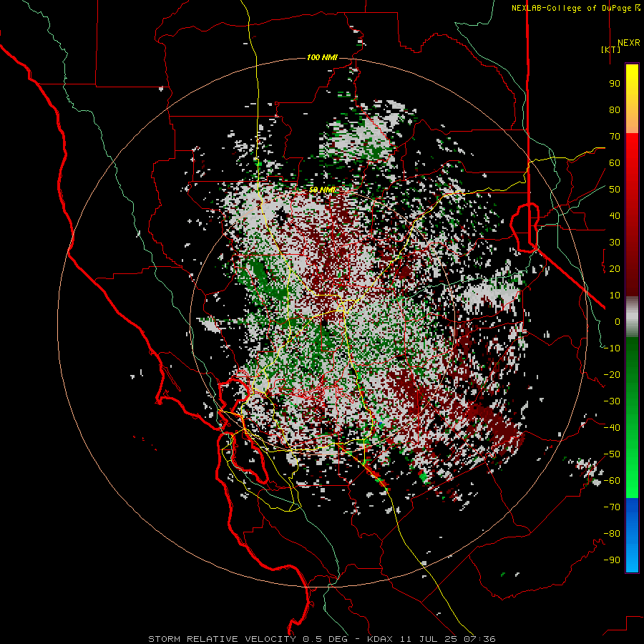Click the bright blue bottom segment of the color bar
Image resolution: width=644 pixels, height=644 pixels.
pyautogui.click(x=632, y=535)
